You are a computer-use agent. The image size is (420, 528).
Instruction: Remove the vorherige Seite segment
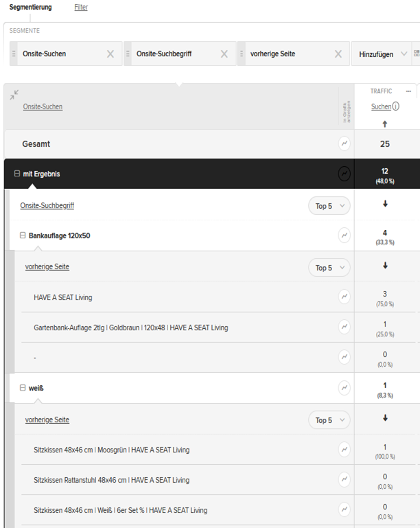(x=338, y=54)
